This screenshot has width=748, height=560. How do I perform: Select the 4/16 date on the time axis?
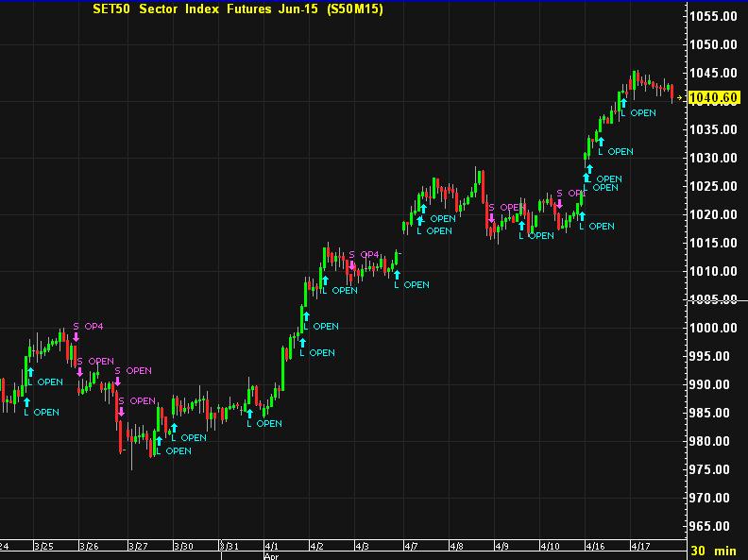tap(595, 546)
